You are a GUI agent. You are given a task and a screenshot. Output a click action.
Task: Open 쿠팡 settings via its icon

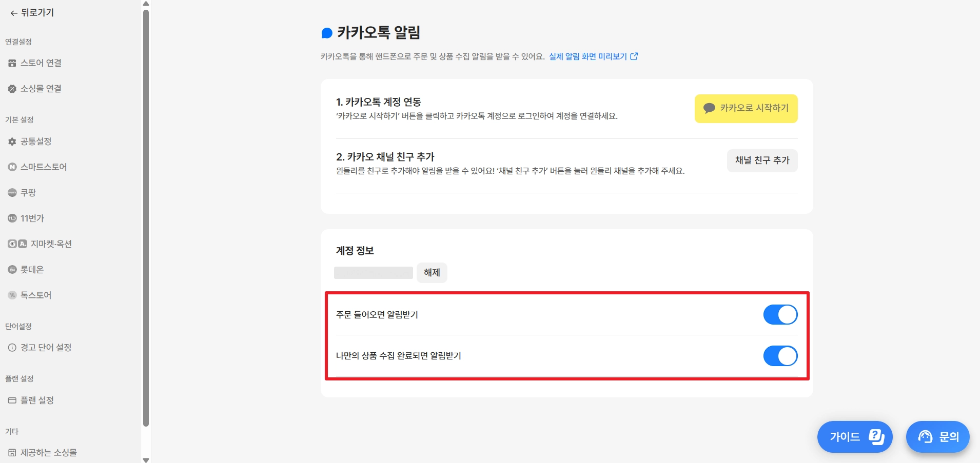[12, 193]
